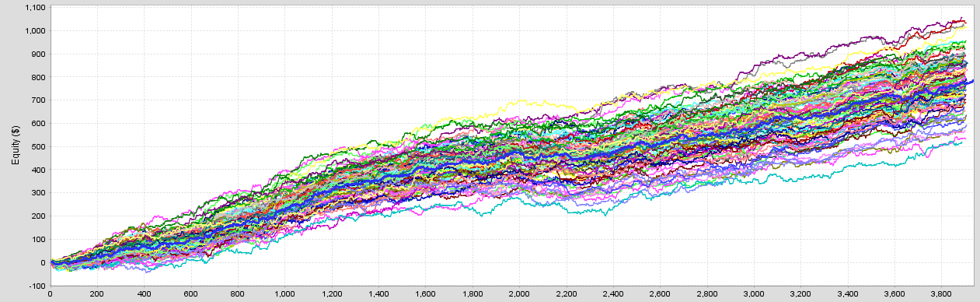Screen dimensions: 980x302
Task: Click the 1,000 x-axis tick label
Action: (284, 295)
